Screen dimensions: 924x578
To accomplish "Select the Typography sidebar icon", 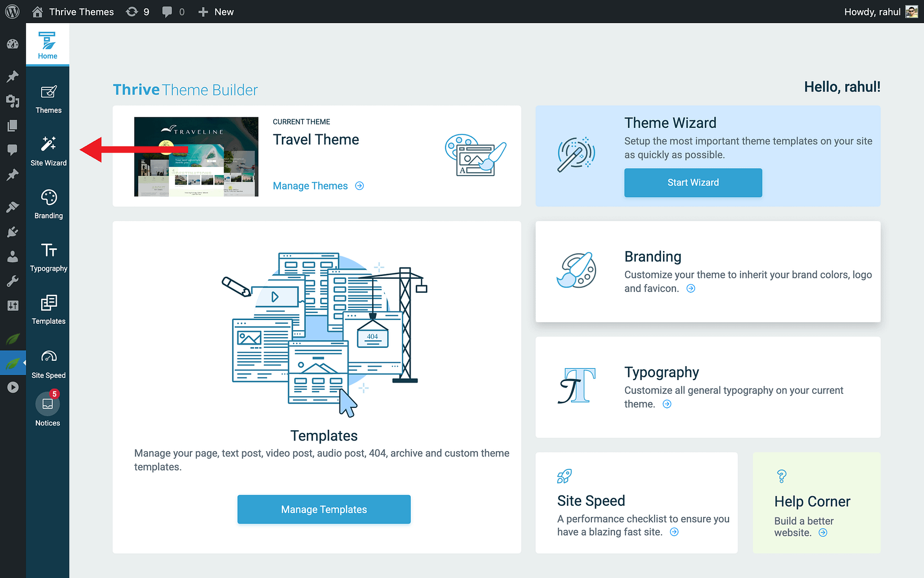I will 48,257.
